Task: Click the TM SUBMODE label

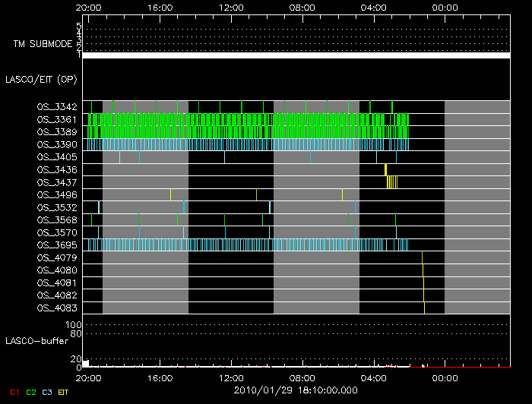Action: click(43, 44)
